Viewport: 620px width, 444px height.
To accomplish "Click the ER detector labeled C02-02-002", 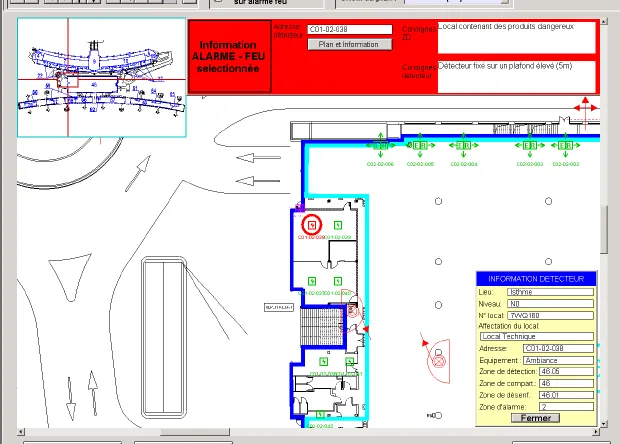I will point(565,145).
